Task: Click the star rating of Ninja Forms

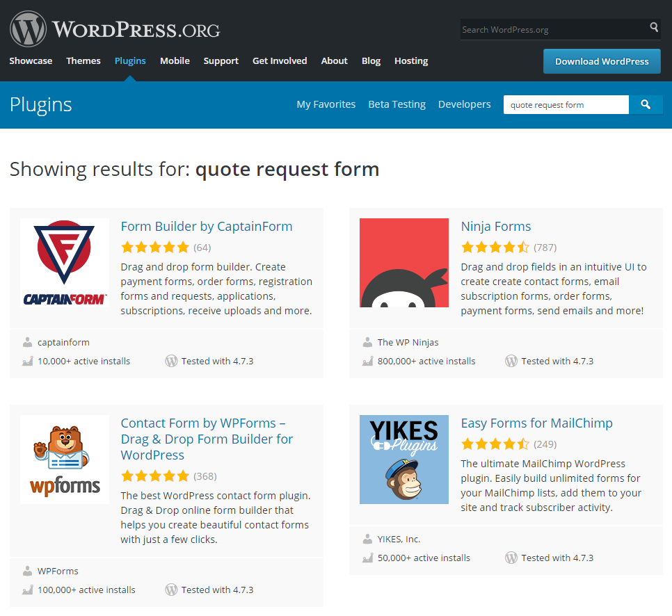Action: pyautogui.click(x=495, y=248)
